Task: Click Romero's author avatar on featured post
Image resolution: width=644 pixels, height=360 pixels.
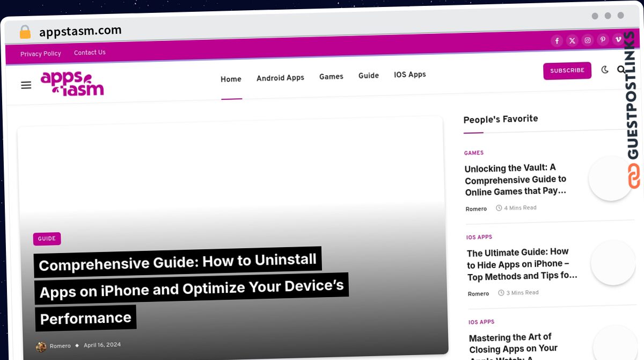Action: tap(41, 347)
